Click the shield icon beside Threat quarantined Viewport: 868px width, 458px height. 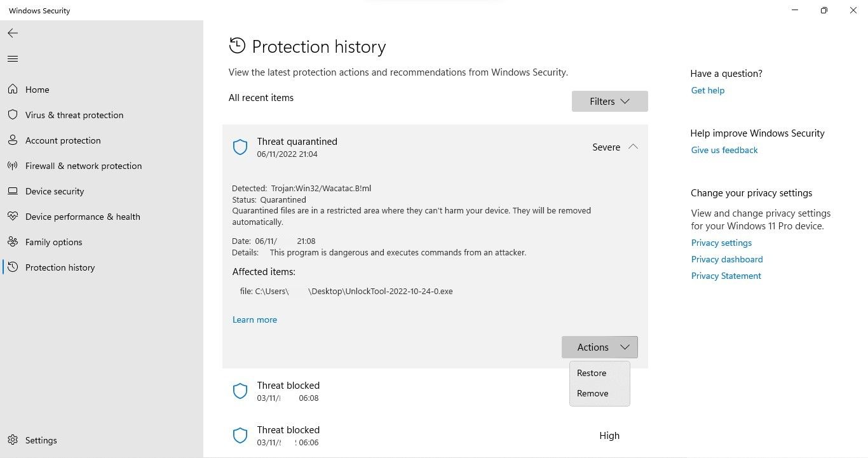(x=240, y=147)
